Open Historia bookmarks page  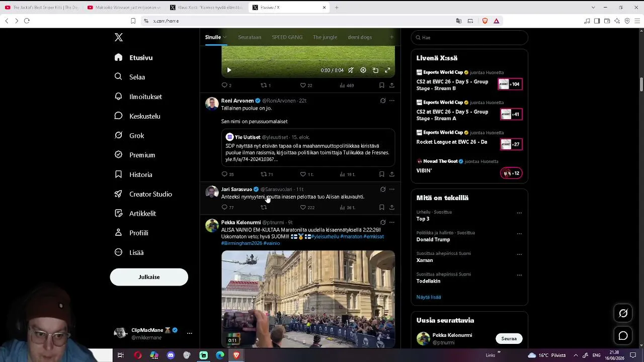click(133, 174)
